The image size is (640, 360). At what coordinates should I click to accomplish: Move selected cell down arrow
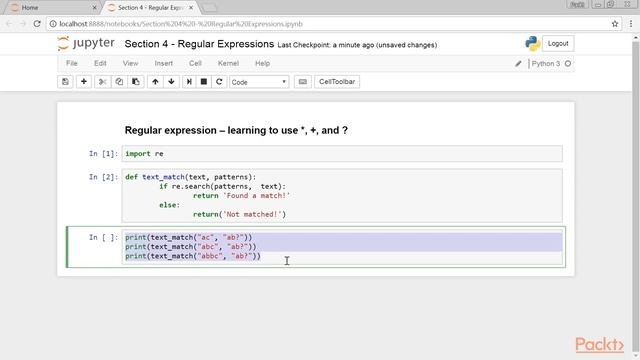(171, 82)
